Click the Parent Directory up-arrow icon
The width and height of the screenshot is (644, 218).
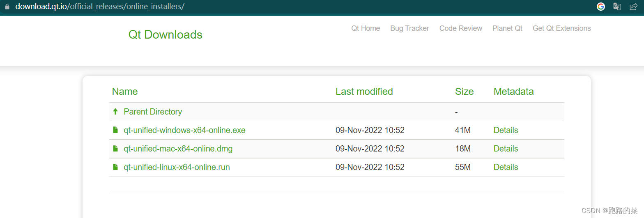pos(115,112)
